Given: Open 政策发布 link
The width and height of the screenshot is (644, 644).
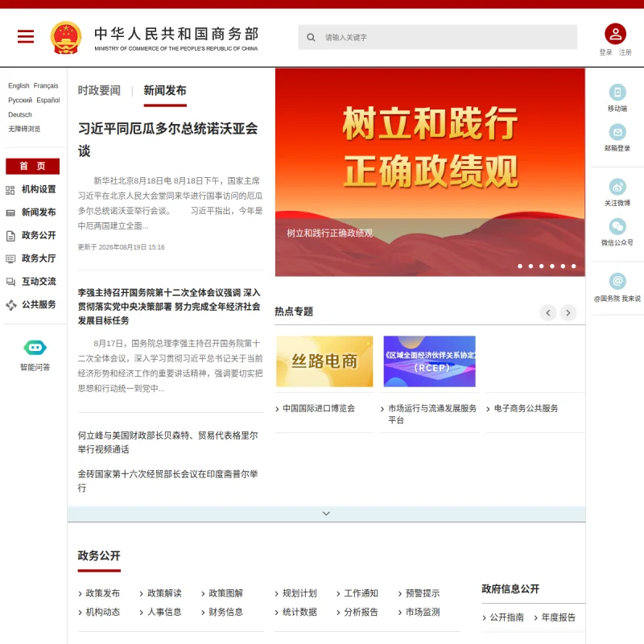Looking at the screenshot, I should pos(103,593).
